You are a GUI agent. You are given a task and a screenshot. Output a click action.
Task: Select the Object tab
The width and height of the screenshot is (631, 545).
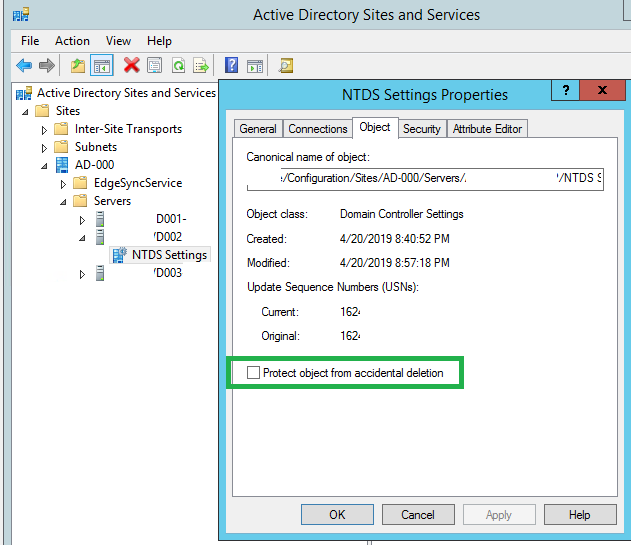pyautogui.click(x=375, y=127)
